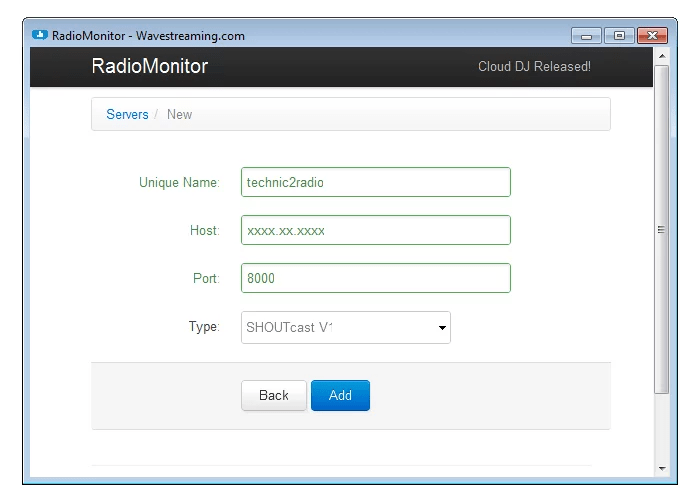Click the RadioMonitor brand in header
Screen dimensions: 700x502
coord(149,67)
